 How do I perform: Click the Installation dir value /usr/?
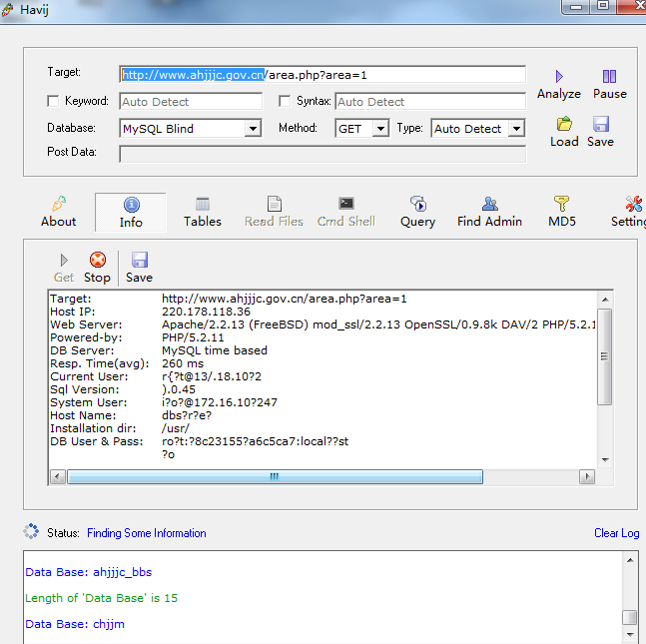pos(176,428)
